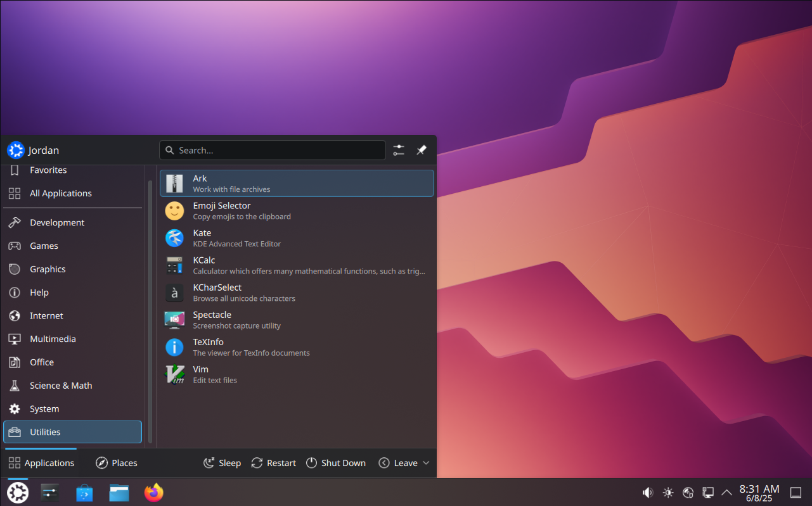Viewport: 812px width, 506px height.
Task: Select the Favorites category
Action: [x=72, y=170]
